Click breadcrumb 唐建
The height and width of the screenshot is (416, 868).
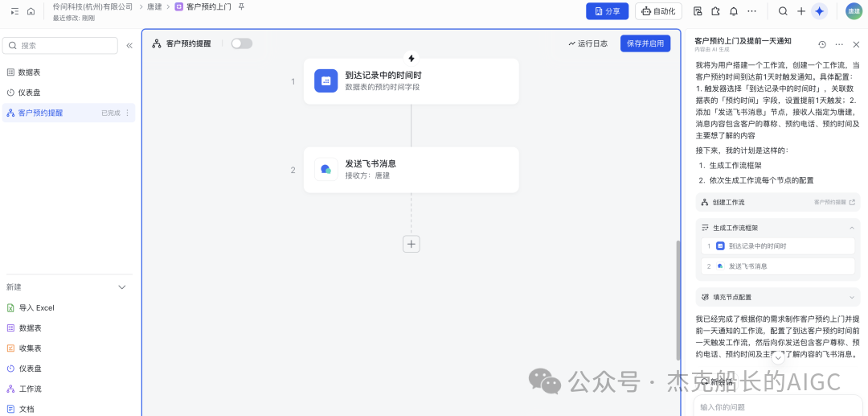(x=154, y=7)
